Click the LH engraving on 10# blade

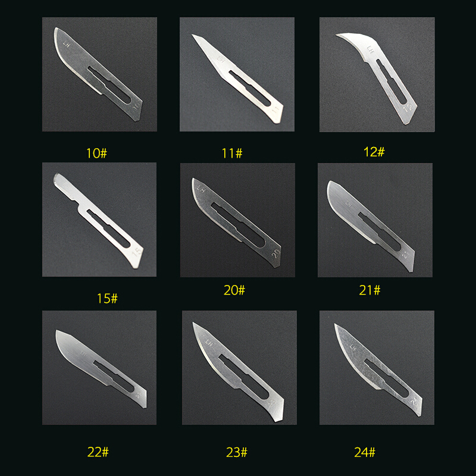[x=67, y=43]
